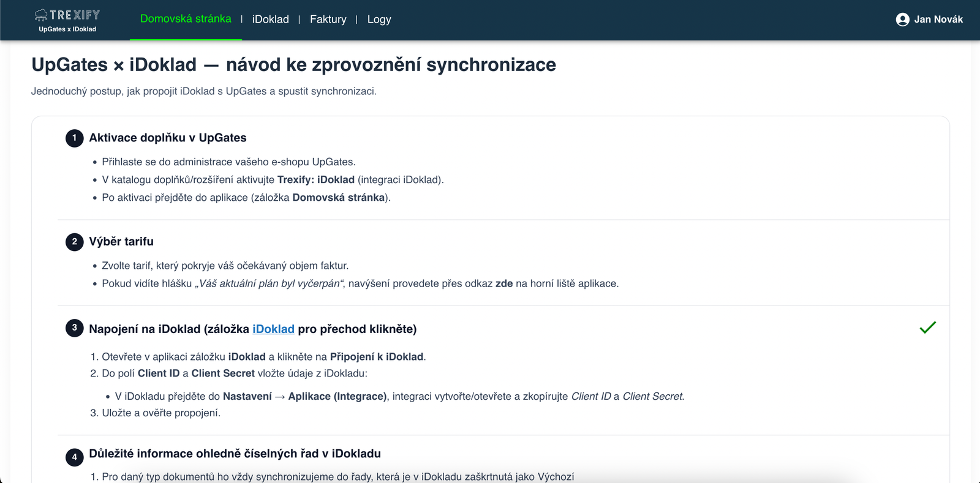The image size is (980, 483).
Task: Click the line starting "Pro daný typ dokumentů"
Action: 338,476
